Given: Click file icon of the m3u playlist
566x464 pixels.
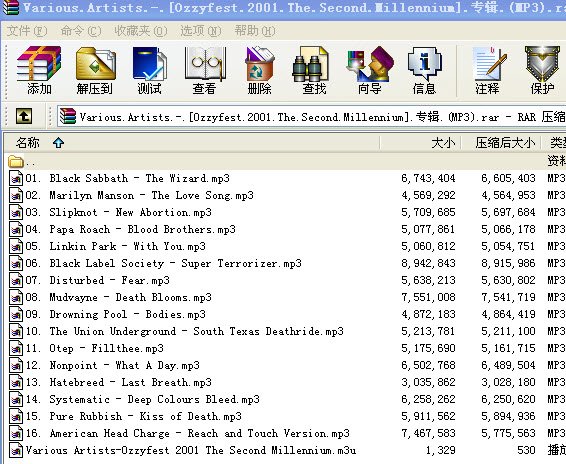Looking at the screenshot, I should [16, 450].
